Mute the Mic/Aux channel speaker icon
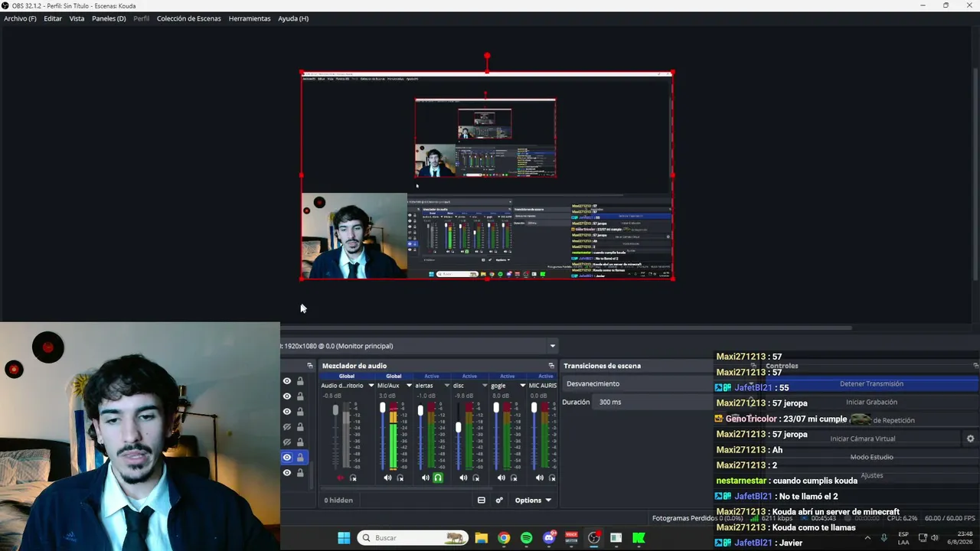This screenshot has height=551, width=980. [387, 478]
